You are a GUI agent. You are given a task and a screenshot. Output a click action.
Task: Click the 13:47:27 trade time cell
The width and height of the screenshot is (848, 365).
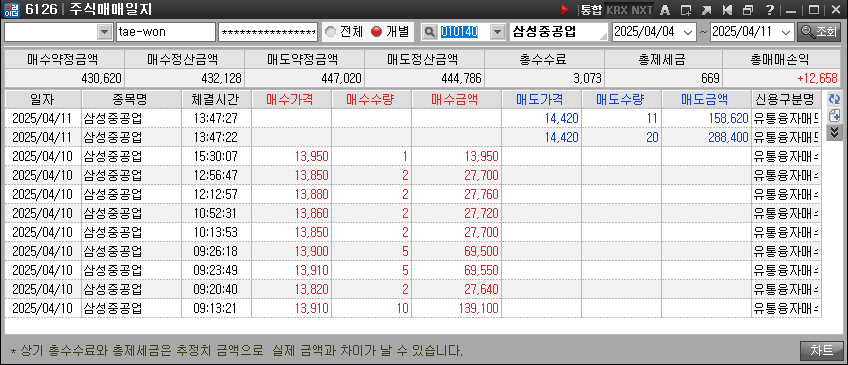coord(216,118)
